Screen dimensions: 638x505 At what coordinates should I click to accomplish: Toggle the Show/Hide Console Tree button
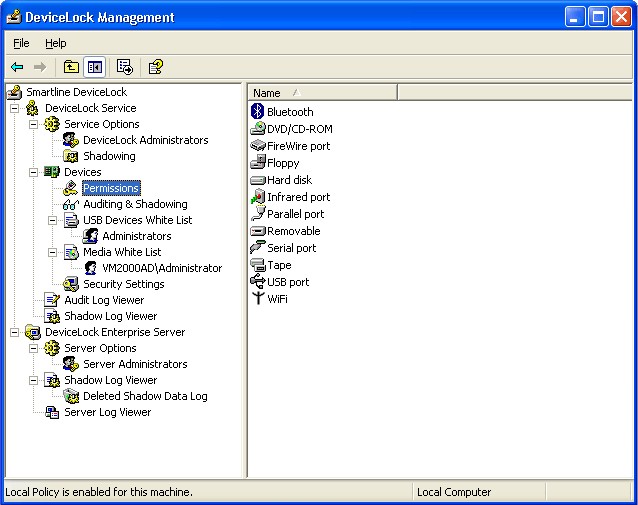pos(95,67)
